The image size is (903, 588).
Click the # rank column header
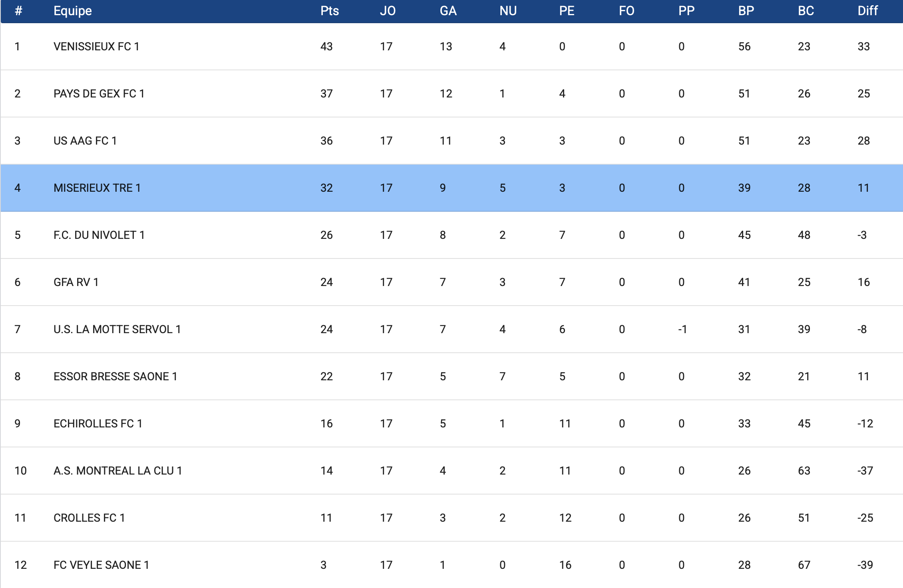18,11
